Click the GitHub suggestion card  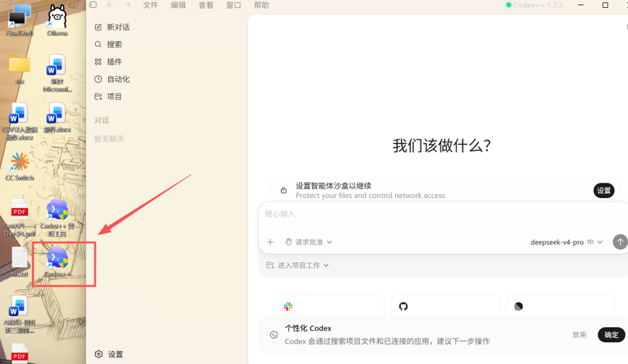[445, 307]
